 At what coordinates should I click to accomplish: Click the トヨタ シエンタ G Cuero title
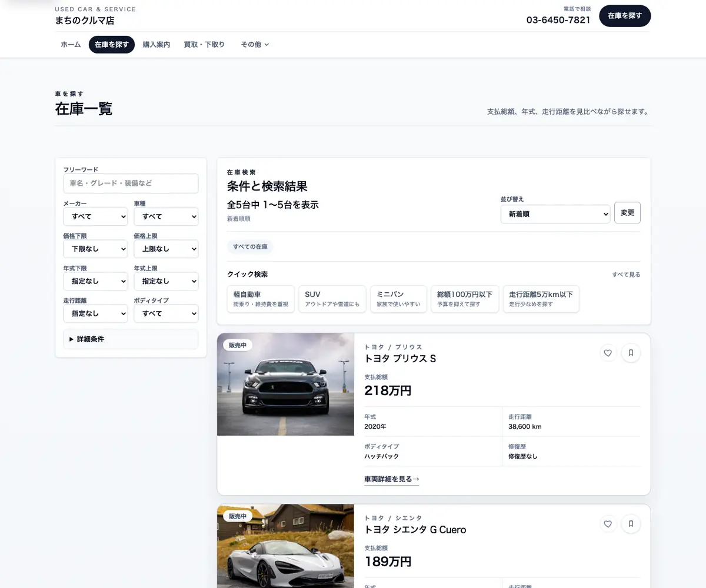(x=415, y=530)
